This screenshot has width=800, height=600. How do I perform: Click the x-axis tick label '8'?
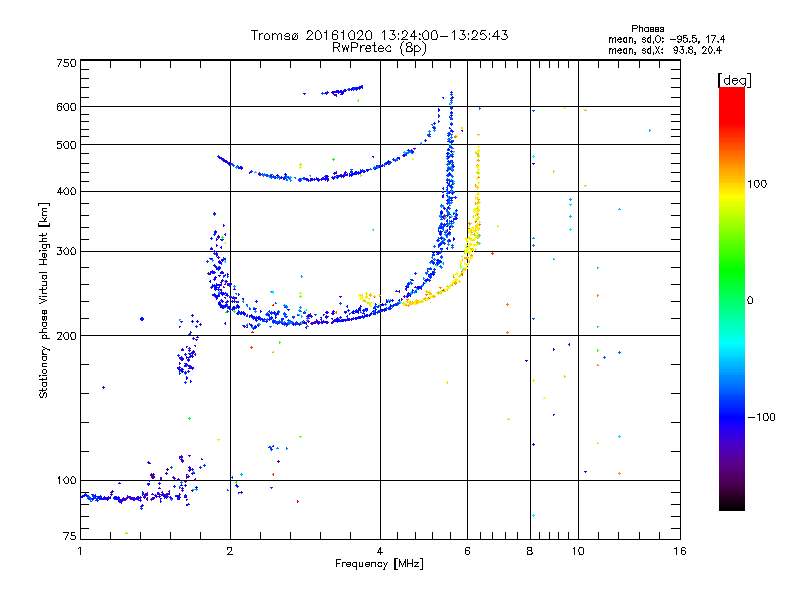pyautogui.click(x=530, y=551)
